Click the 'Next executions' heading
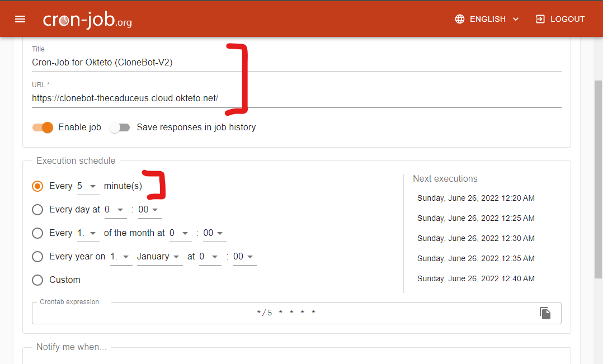Viewport: 603px width, 364px height. (x=445, y=179)
